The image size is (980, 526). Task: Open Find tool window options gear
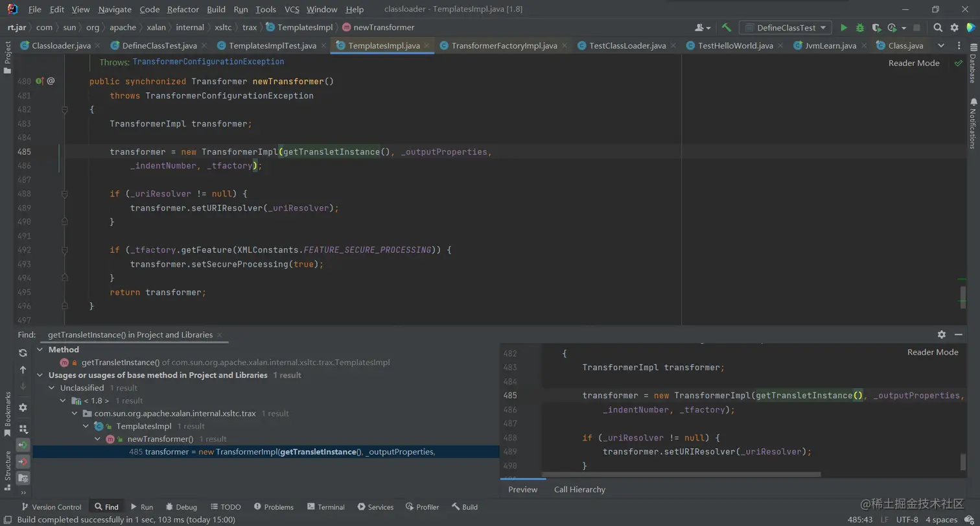tap(942, 335)
